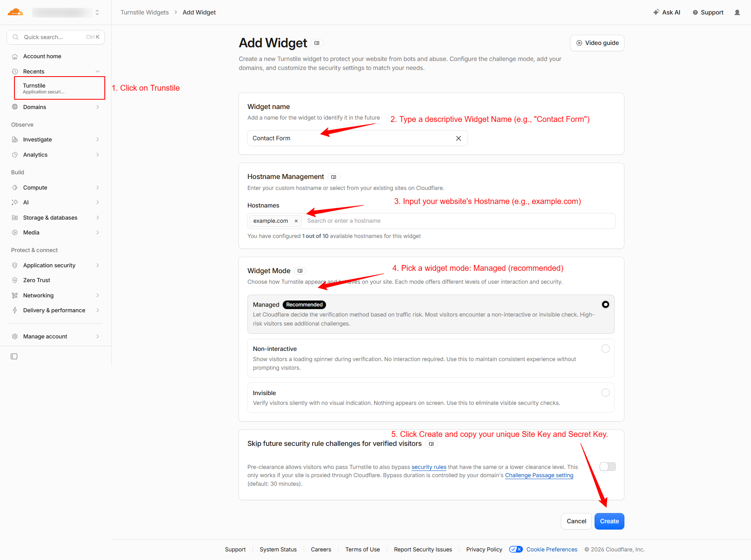Expand the Analytics menu
The height and width of the screenshot is (560, 751).
(x=56, y=155)
